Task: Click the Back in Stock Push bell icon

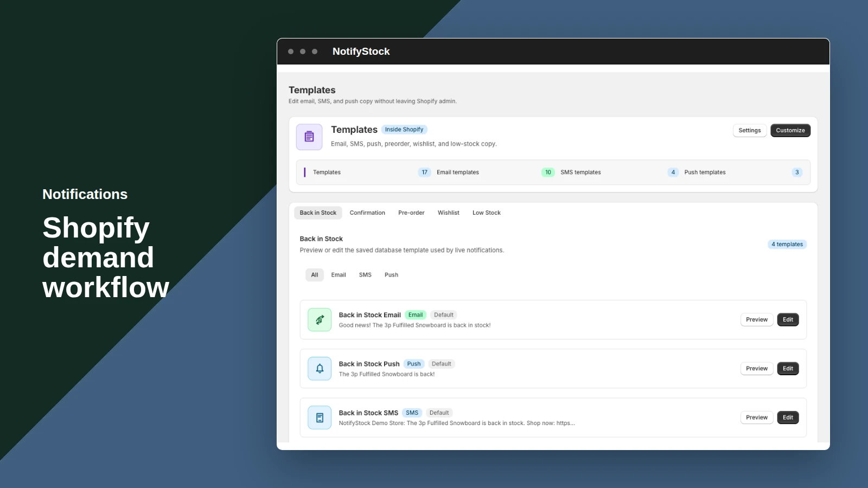Action: tap(320, 369)
